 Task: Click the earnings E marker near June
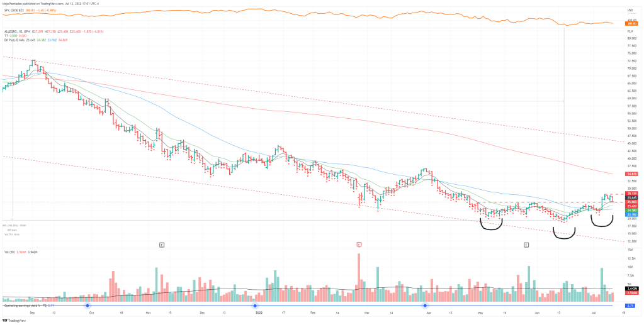tap(526, 243)
